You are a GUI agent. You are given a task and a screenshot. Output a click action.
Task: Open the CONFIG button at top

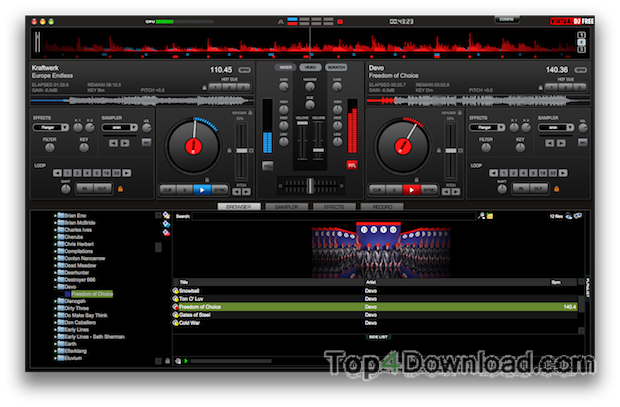coord(507,19)
